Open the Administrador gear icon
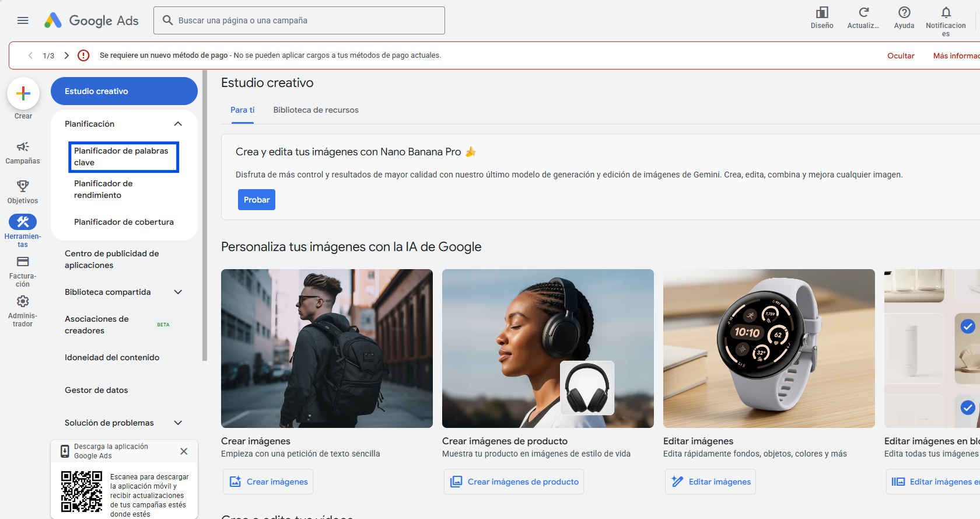The height and width of the screenshot is (519, 980). (23, 301)
